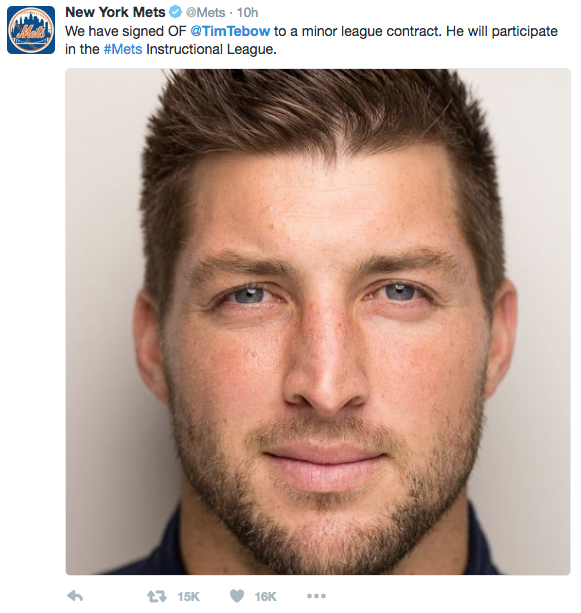Image resolution: width=581 pixels, height=613 pixels.
Task: Open the #Mets hashtag link
Action: pos(123,49)
